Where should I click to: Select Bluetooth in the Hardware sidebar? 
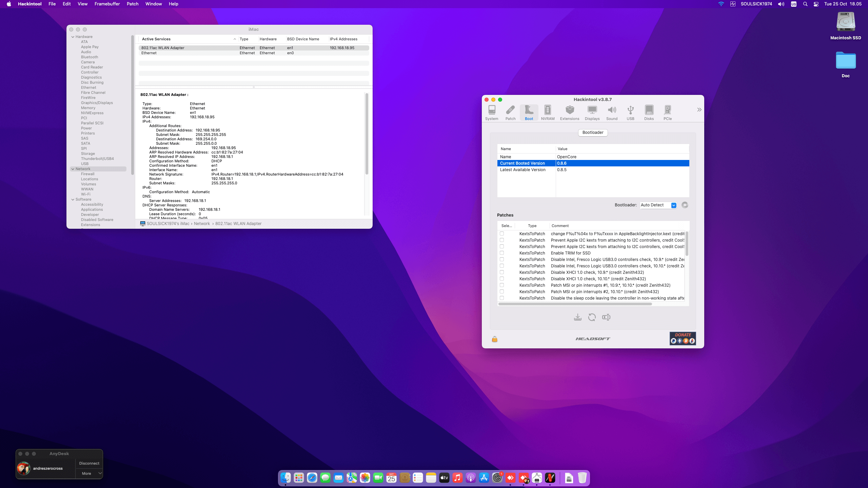coord(90,57)
